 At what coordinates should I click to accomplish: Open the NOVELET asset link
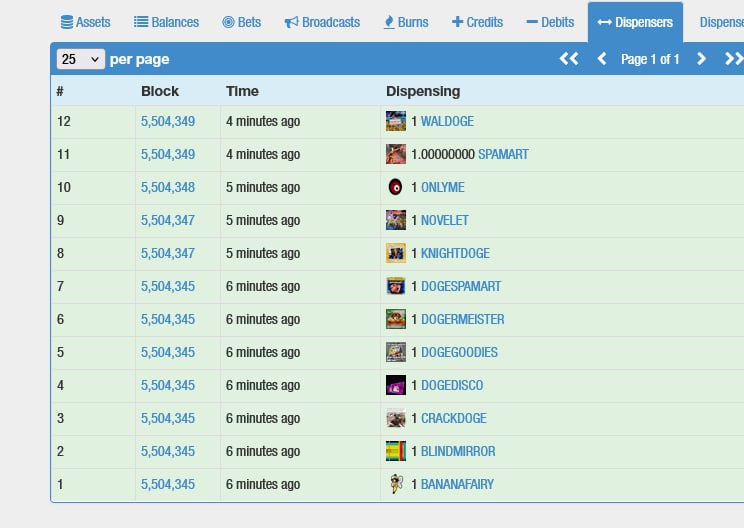pos(445,220)
